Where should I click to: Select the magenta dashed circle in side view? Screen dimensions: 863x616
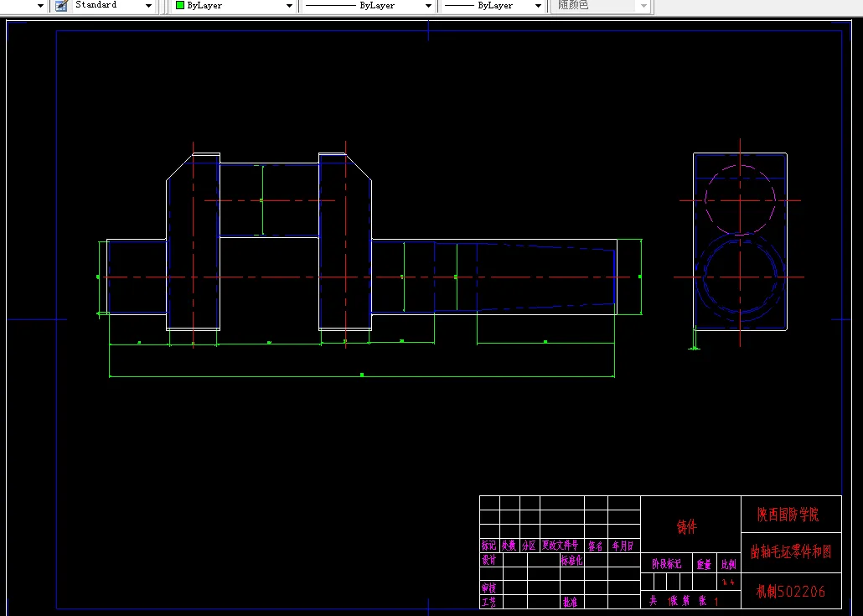(x=741, y=200)
